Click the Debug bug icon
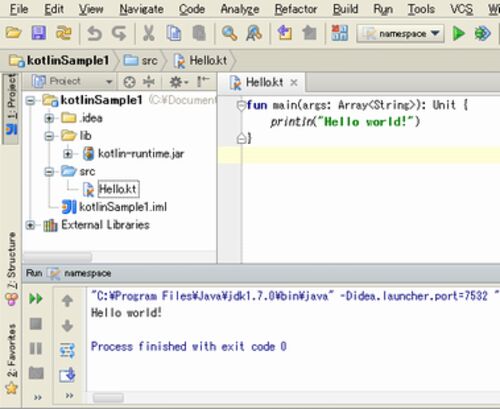 pyautogui.click(x=483, y=33)
